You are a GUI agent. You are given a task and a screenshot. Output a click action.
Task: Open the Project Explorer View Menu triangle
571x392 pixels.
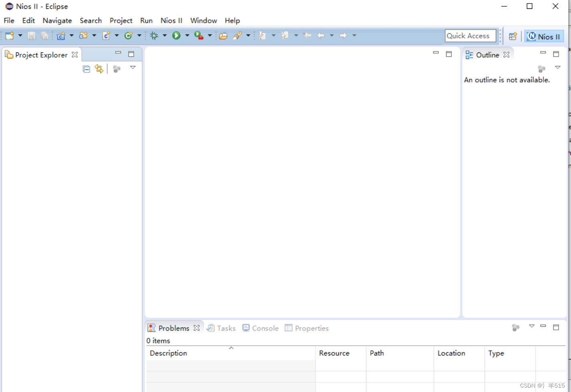pyautogui.click(x=133, y=68)
